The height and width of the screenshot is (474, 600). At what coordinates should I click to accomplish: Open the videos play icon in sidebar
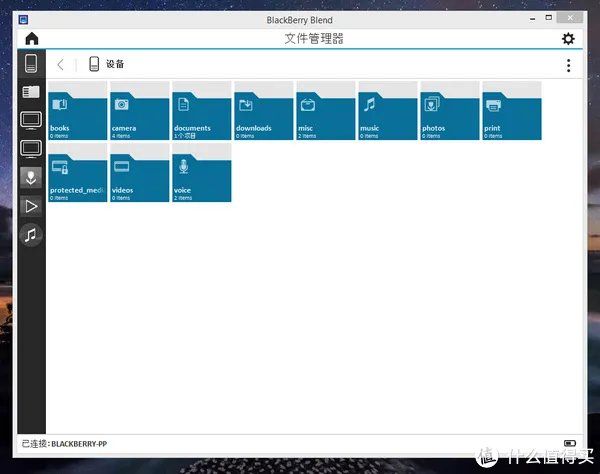pyautogui.click(x=32, y=206)
